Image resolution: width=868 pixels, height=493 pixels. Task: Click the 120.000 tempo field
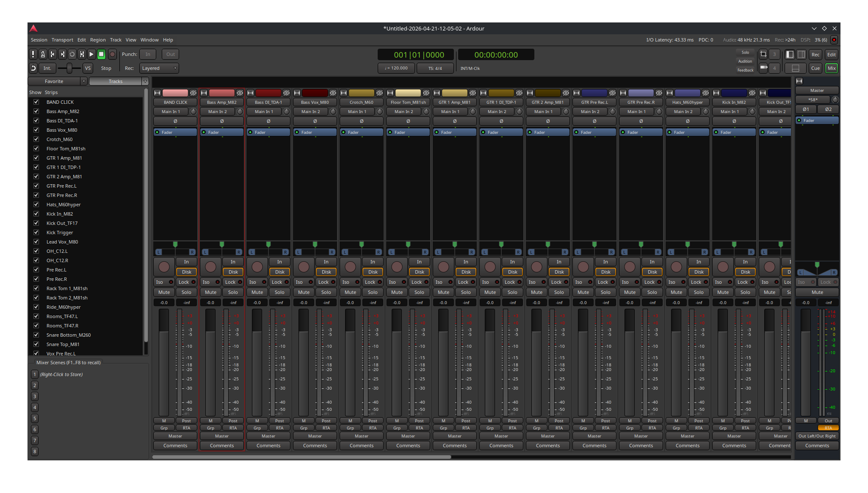click(x=396, y=68)
